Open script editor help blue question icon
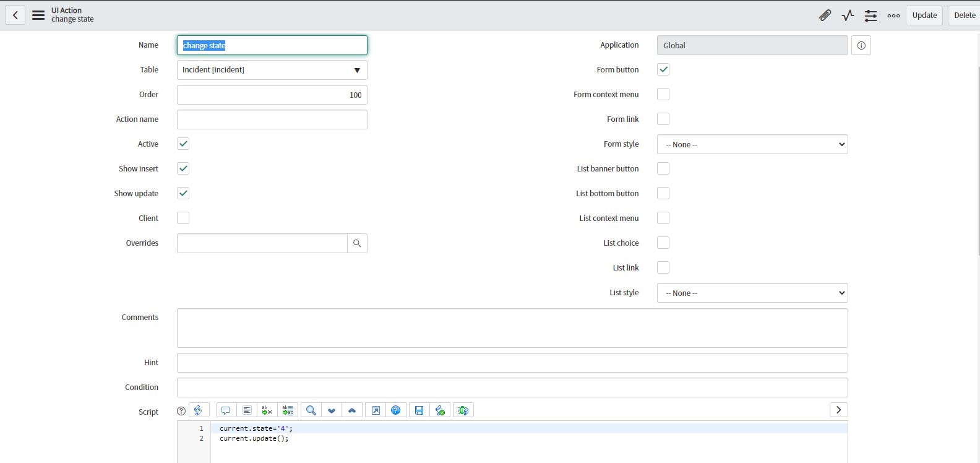The image size is (980, 463). click(396, 410)
